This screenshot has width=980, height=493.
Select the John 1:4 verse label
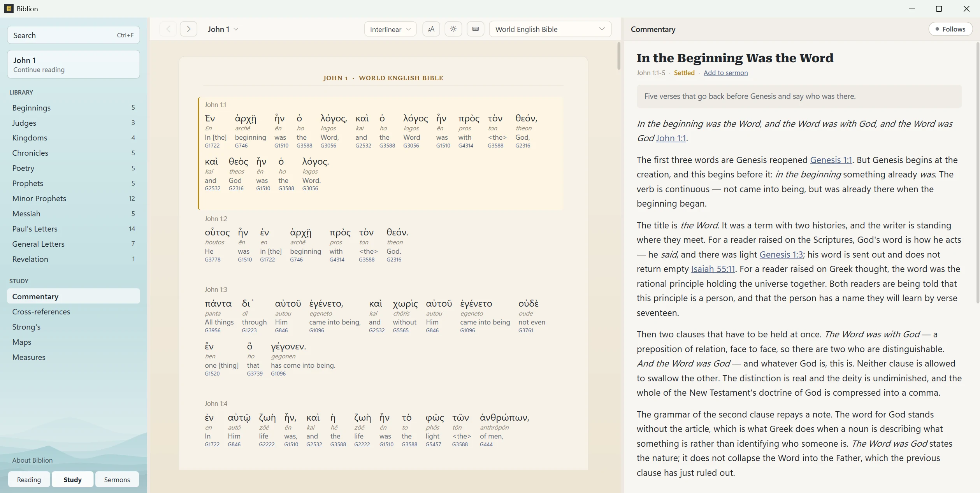pos(216,404)
